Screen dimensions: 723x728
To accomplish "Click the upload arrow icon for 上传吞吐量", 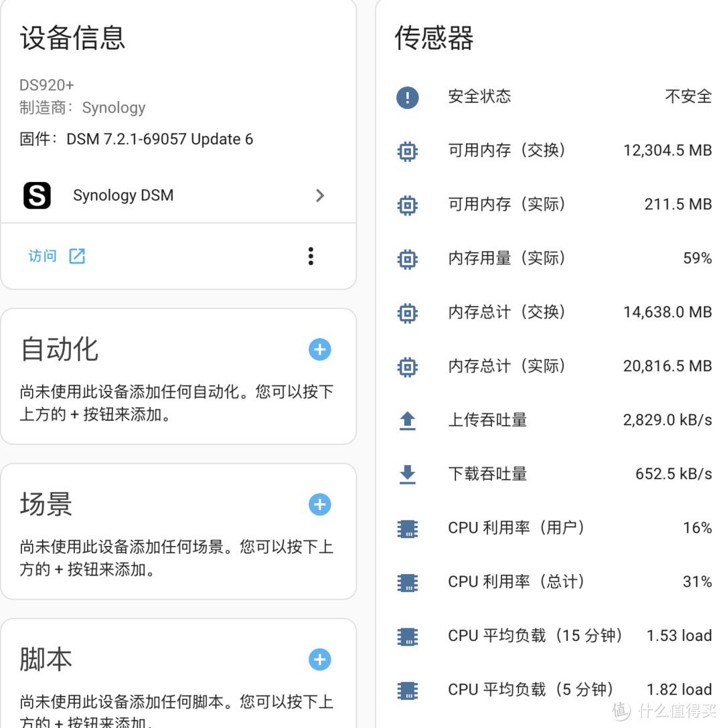I will pos(407,420).
